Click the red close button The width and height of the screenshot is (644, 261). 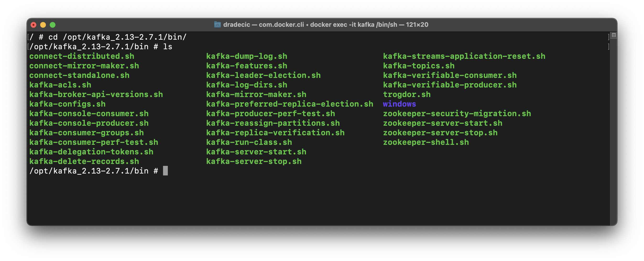tap(34, 25)
